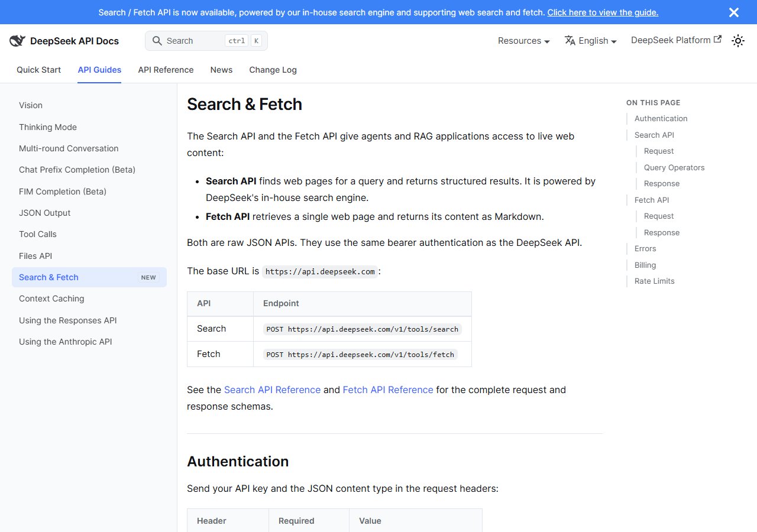
Task: Close the announcement banner with the X
Action: (x=734, y=12)
